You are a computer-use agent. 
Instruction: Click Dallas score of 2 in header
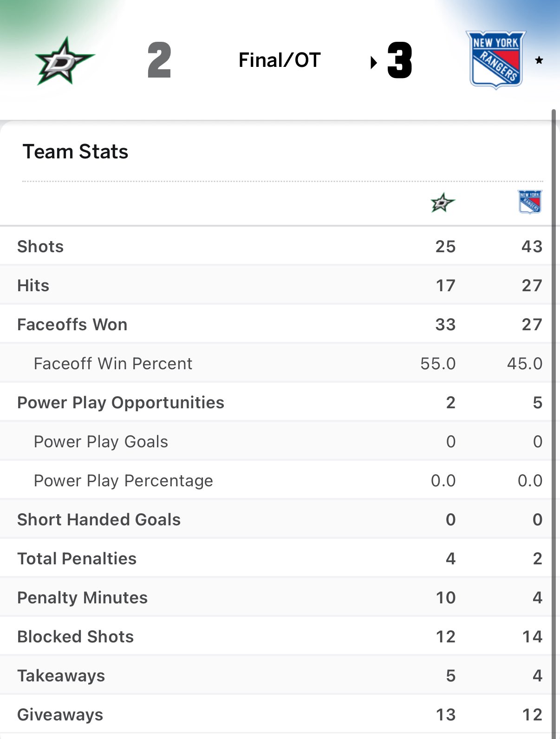pyautogui.click(x=159, y=60)
